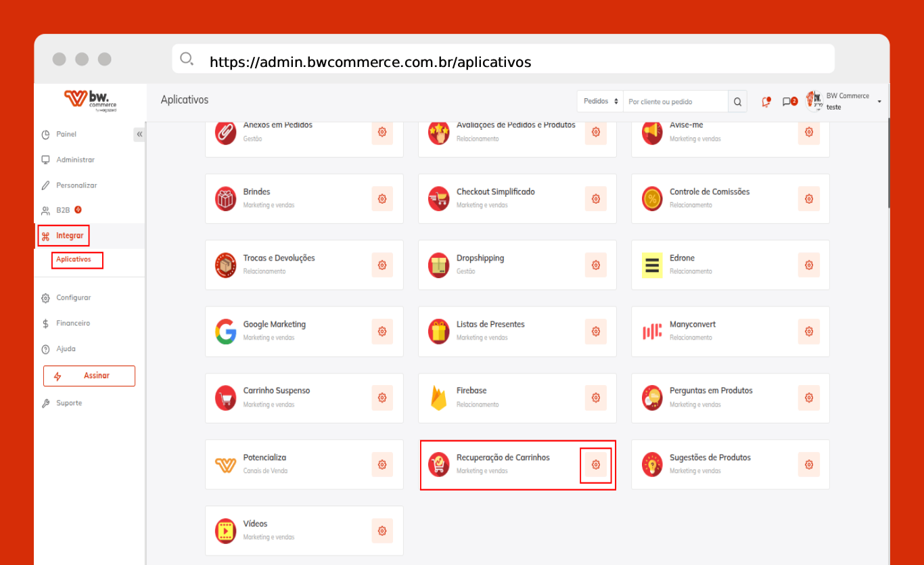Screen dimensions: 924x565
Task: Click the Listas de Presentes gift icon
Action: 439,332
